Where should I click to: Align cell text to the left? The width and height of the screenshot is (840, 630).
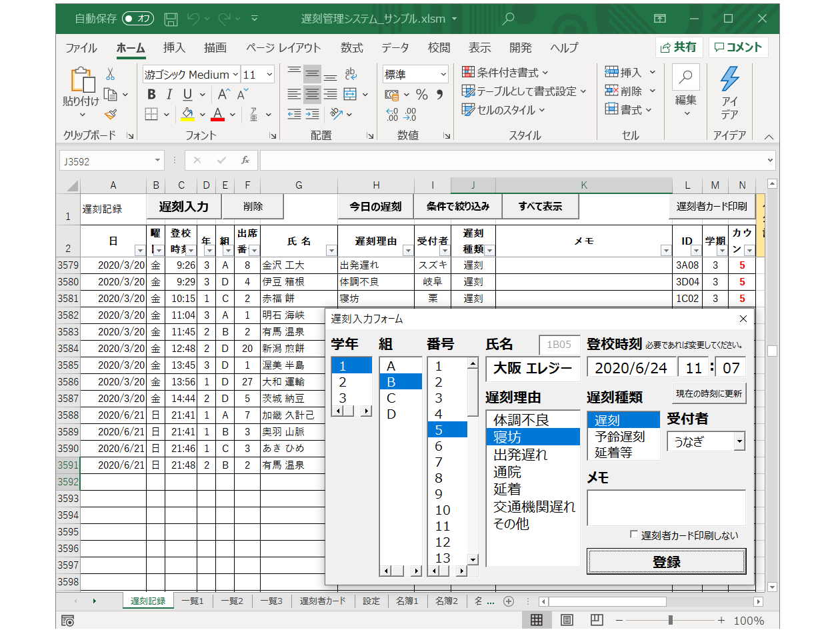294,94
